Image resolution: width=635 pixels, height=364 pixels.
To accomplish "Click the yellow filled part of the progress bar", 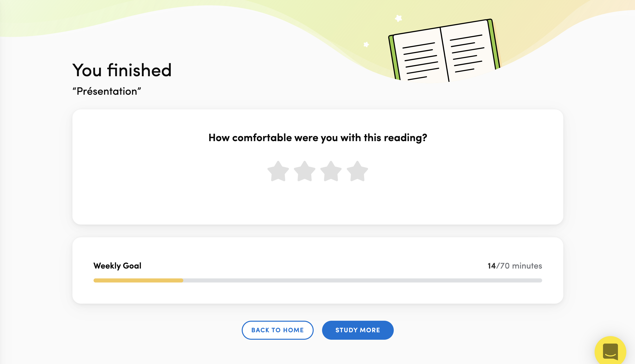I will coord(138,281).
